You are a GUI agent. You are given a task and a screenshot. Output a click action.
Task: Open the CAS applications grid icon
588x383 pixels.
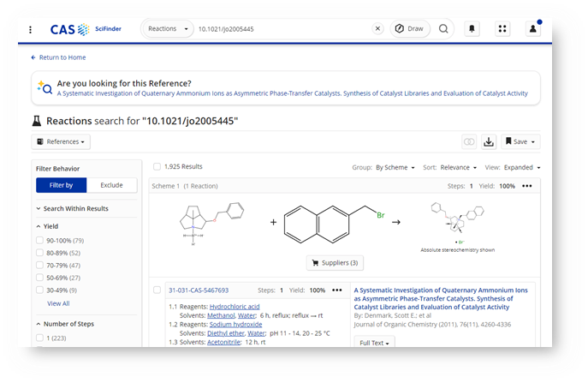[x=502, y=28]
